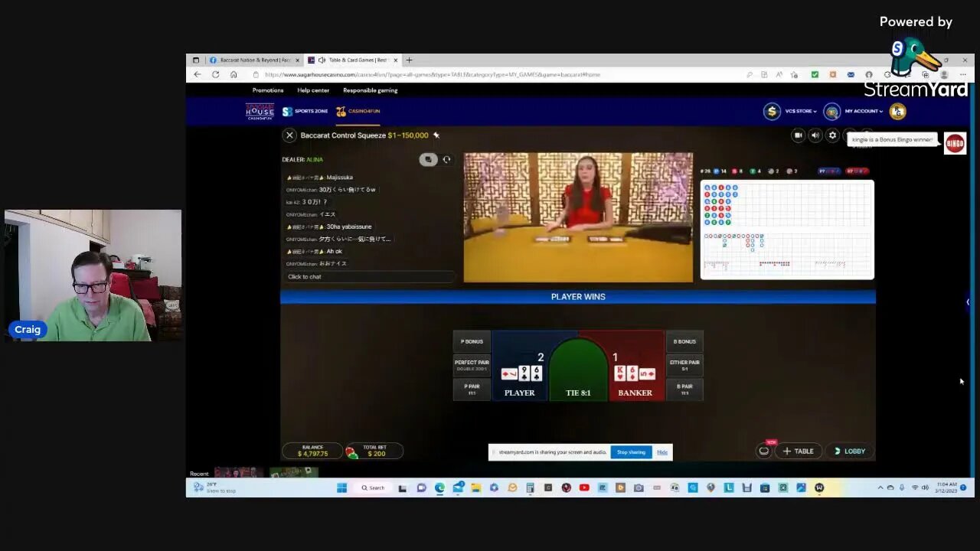Open the + TABLE button
Screen dimensions: 980x551
(797, 452)
